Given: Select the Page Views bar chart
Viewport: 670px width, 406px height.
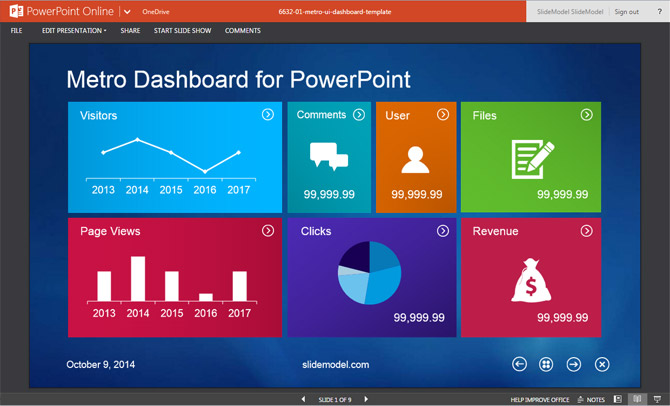Looking at the screenshot, I should pos(172,287).
